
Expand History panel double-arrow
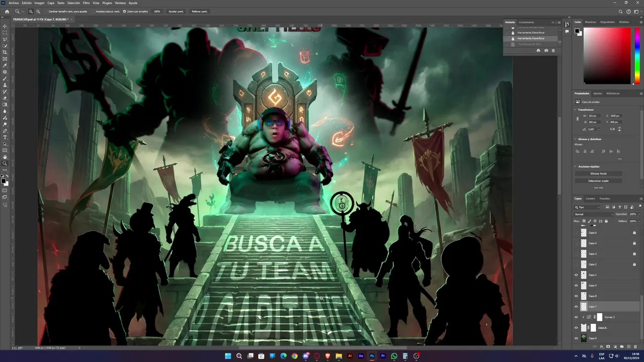coord(553,22)
